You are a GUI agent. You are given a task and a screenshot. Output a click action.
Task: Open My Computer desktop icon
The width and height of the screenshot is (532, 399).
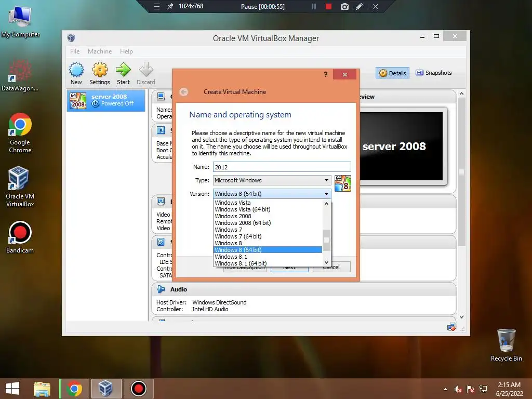(x=20, y=21)
